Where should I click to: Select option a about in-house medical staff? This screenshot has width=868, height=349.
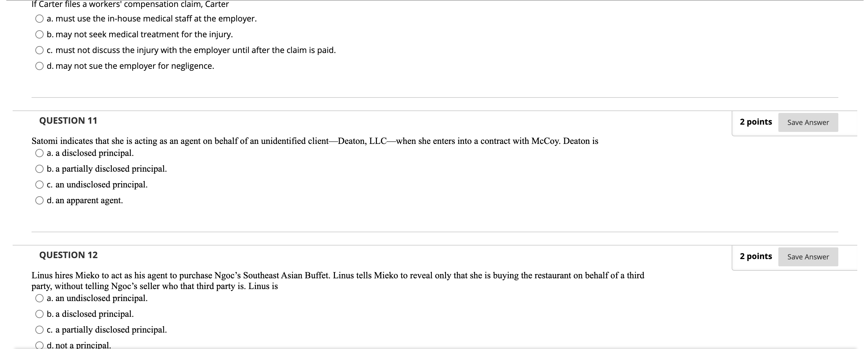tap(39, 19)
